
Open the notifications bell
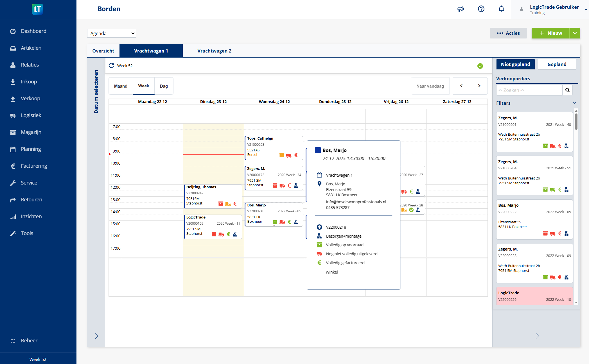(x=502, y=9)
